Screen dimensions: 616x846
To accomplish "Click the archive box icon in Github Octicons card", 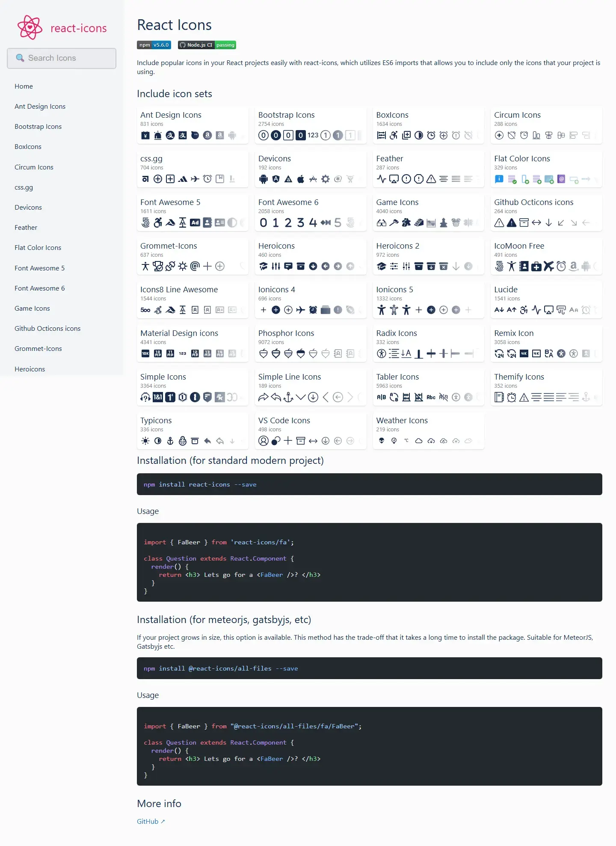I will pyautogui.click(x=524, y=223).
